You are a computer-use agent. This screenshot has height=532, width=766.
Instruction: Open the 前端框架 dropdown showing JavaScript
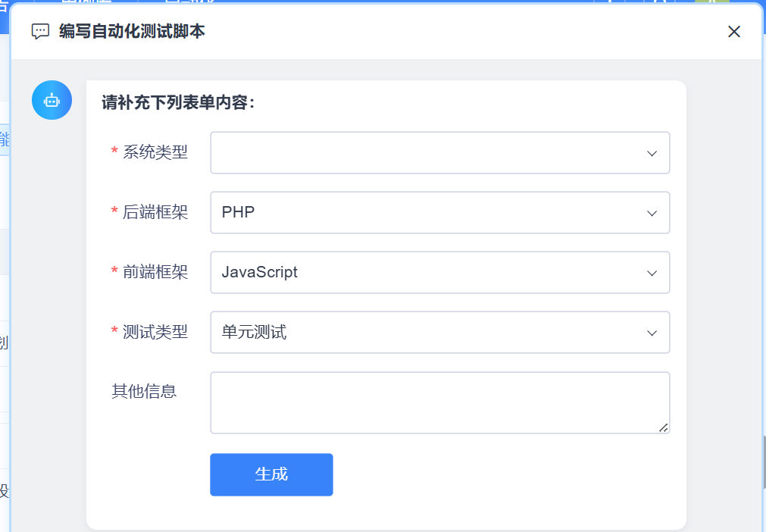424,273
